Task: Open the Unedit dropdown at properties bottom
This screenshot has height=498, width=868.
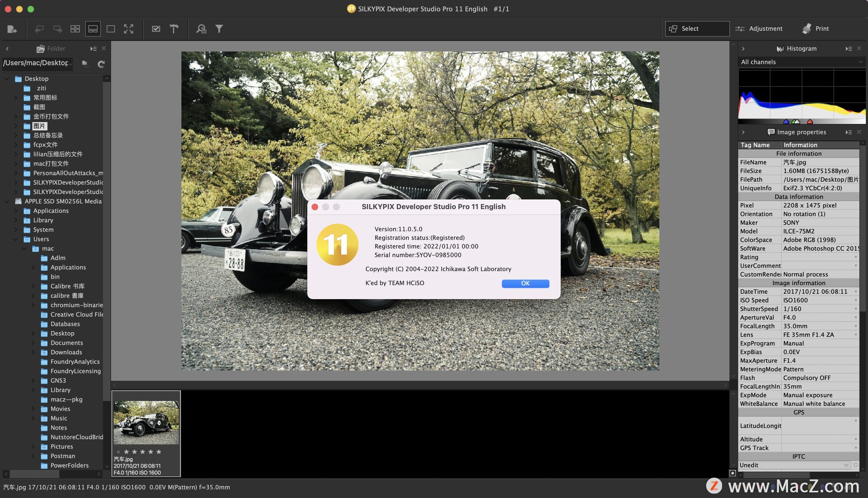Action: (794, 465)
